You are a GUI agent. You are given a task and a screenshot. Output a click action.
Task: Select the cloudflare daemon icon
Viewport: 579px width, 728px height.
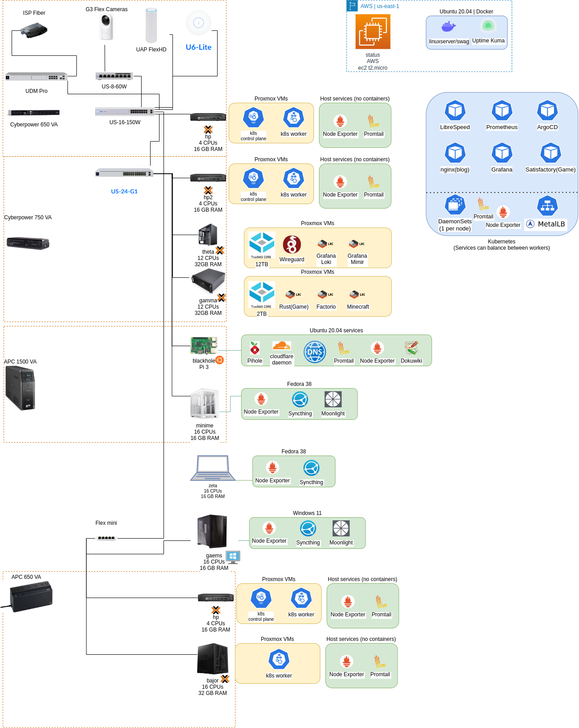click(281, 346)
